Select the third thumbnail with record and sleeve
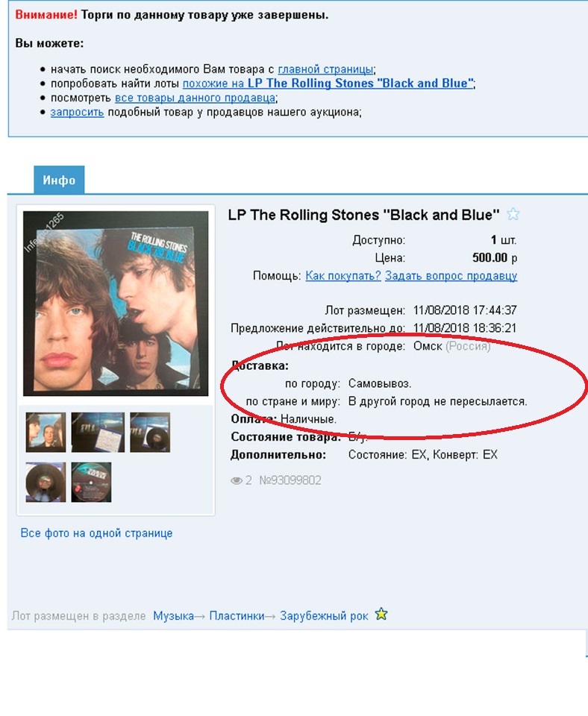The width and height of the screenshot is (588, 716). [150, 432]
